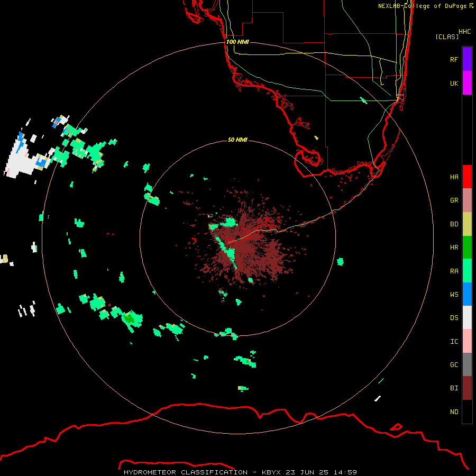Screen dimensions: 476x476
Task: Click the BI legend label
Action: [454, 388]
